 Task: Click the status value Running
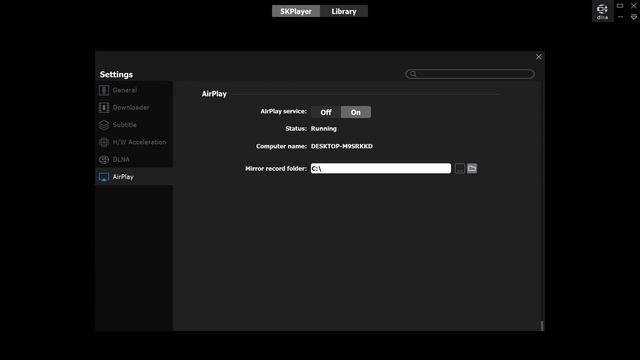click(x=324, y=129)
